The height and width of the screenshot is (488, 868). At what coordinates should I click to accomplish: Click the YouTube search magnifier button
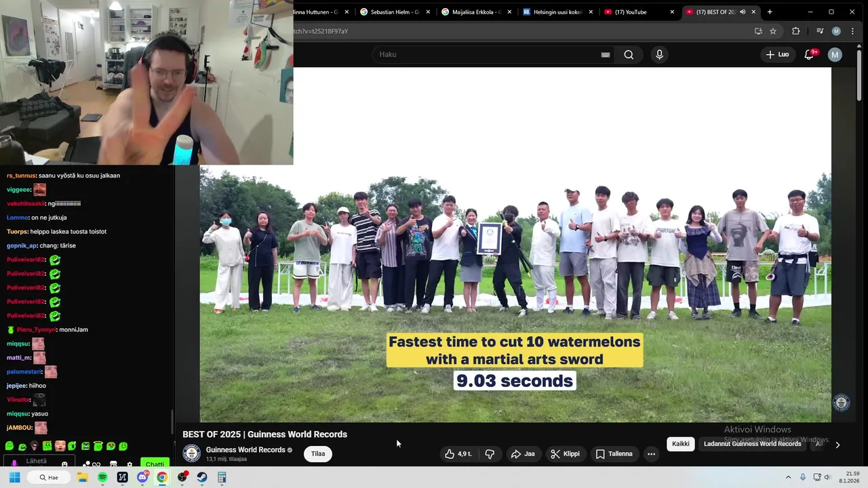629,55
